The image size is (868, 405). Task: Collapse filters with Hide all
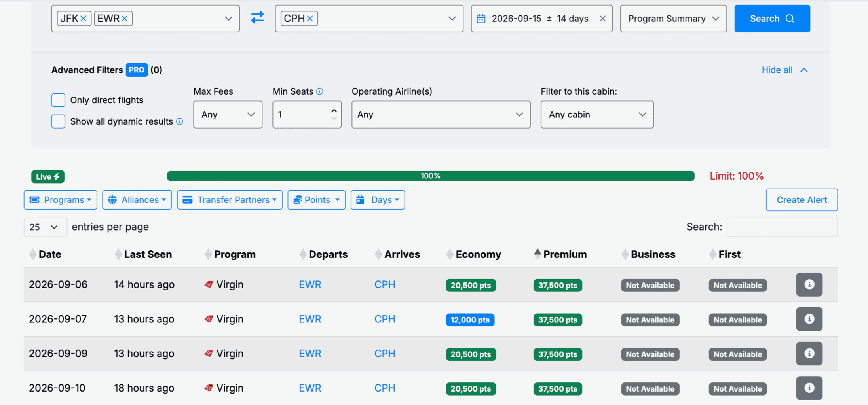tap(784, 70)
